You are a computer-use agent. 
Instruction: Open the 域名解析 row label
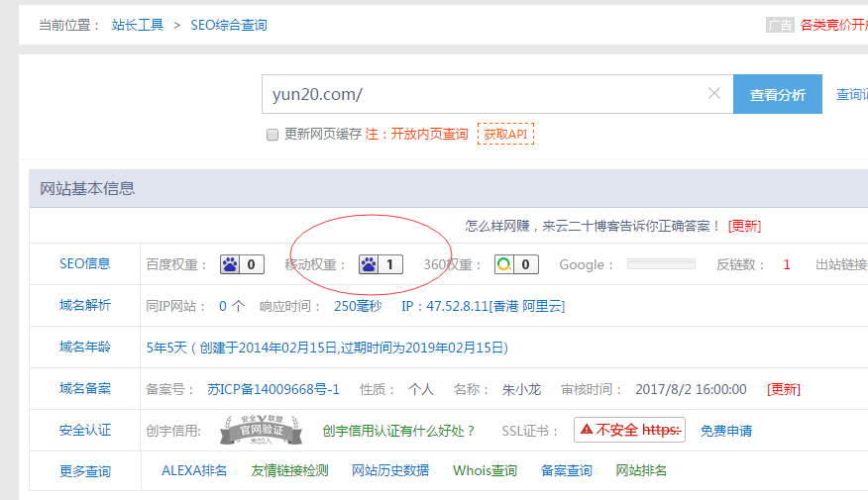(x=84, y=305)
